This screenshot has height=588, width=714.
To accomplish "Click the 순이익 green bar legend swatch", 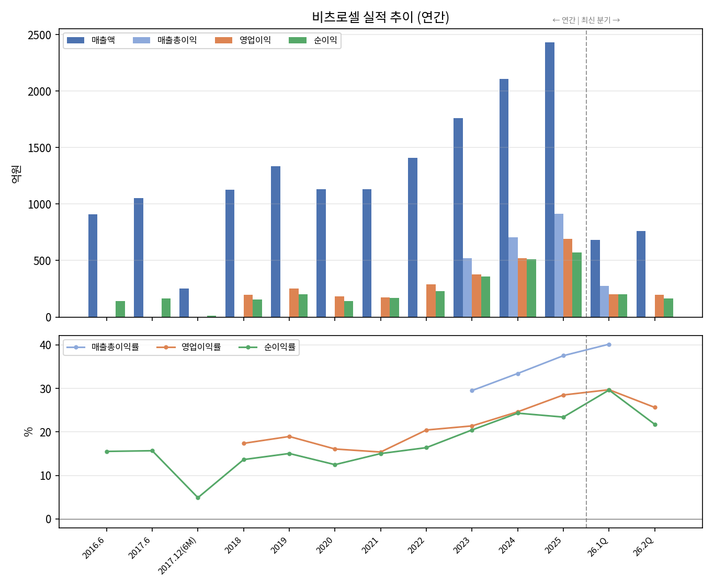I will (298, 41).
